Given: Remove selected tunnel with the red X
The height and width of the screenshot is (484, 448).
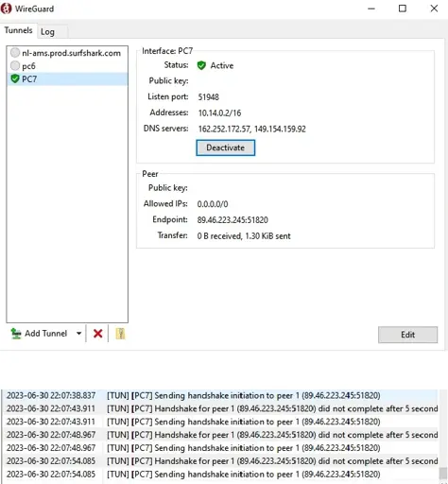Looking at the screenshot, I should point(97,334).
